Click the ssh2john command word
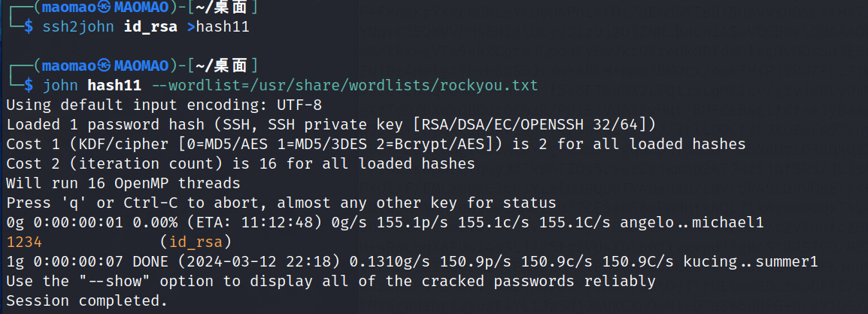Screen dimensions: 868x314 click(x=79, y=27)
